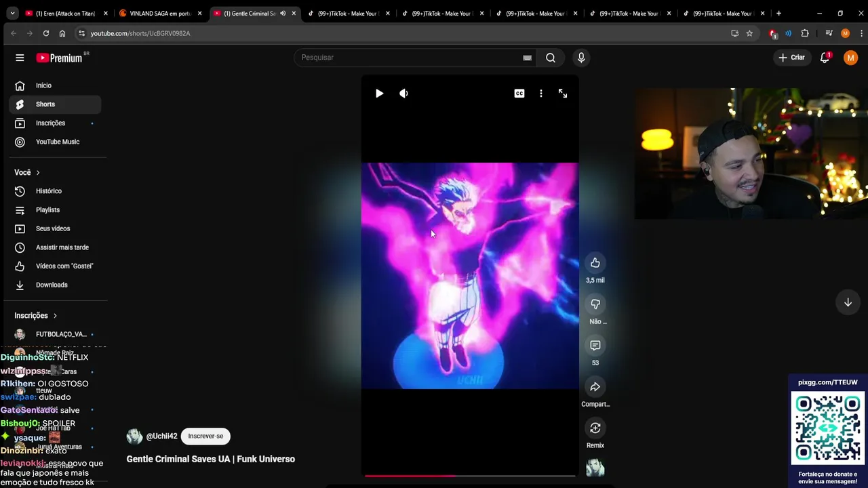Mute the Gentle Criminal tab audio icon
This screenshot has width=868, height=488.
(283, 14)
